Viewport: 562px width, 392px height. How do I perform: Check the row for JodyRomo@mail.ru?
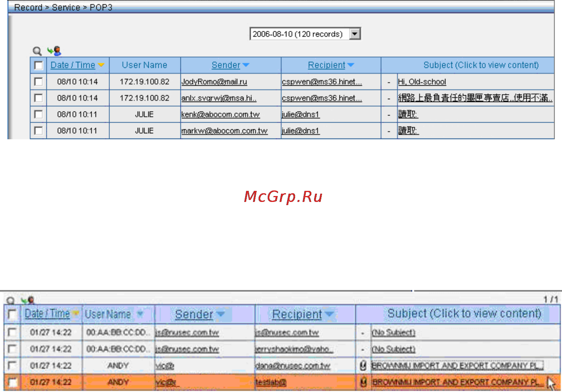38,82
